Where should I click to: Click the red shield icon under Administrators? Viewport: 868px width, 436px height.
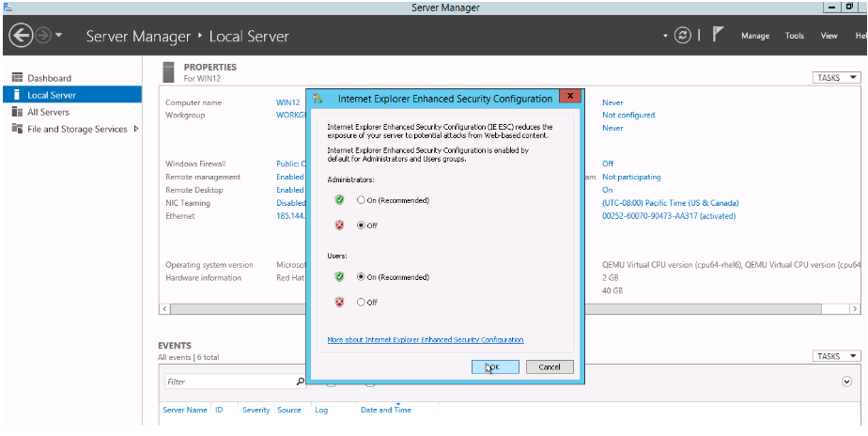coord(339,225)
